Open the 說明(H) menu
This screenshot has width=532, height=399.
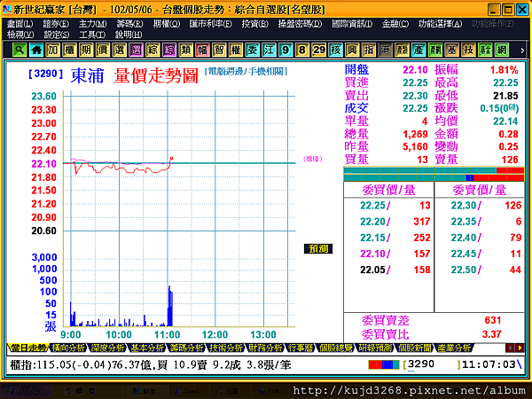click(x=129, y=35)
